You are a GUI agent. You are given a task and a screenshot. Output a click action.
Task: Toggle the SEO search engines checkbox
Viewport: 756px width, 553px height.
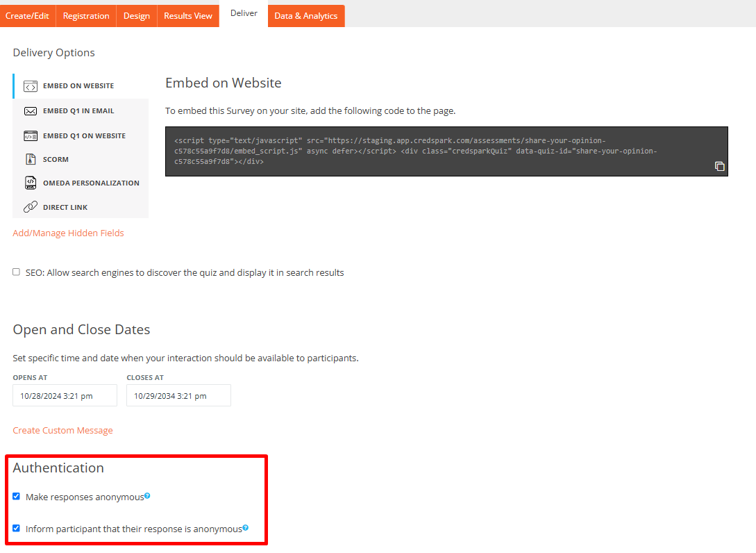pyautogui.click(x=17, y=272)
